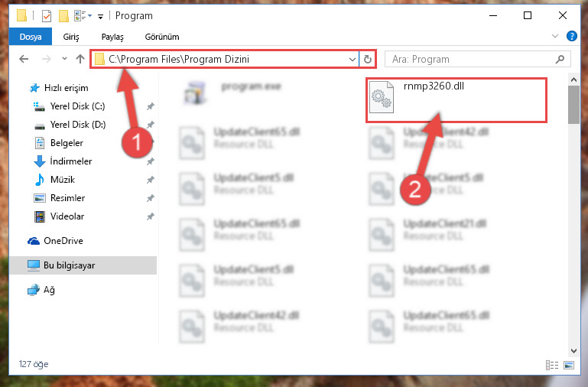The width and height of the screenshot is (588, 387).
Task: Open recent locations dropdown arrow
Action: (64, 58)
